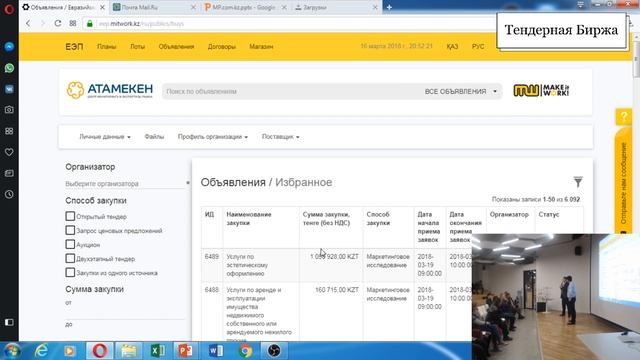Check the Двухэтапный тендер checkbox
640x360 pixels.
(70, 258)
